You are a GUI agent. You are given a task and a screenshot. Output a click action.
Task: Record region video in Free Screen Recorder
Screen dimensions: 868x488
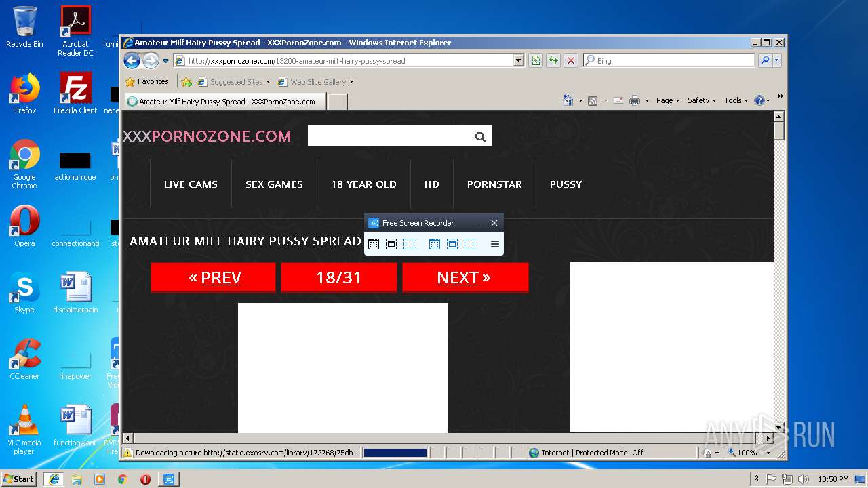point(470,244)
